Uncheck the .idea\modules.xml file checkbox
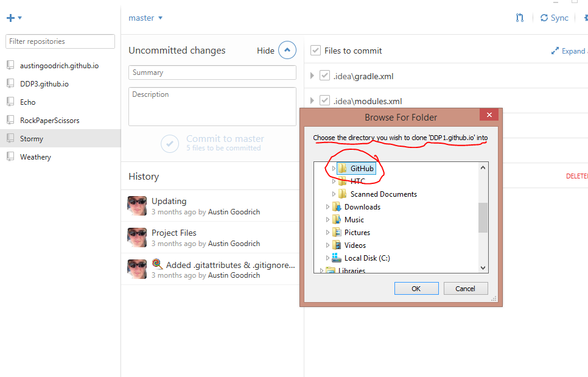 coord(324,101)
